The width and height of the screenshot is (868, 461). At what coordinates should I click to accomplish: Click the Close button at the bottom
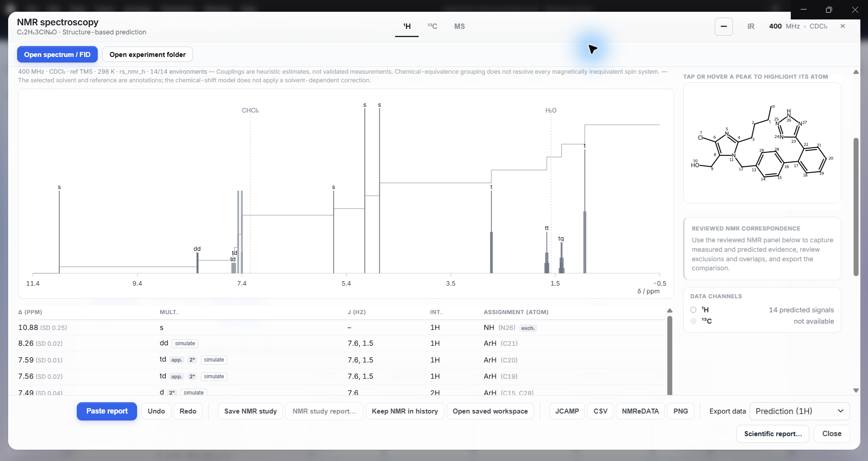click(x=831, y=433)
